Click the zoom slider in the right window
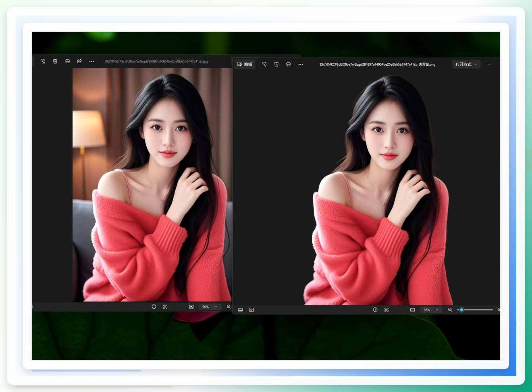532x392 pixels. click(475, 310)
